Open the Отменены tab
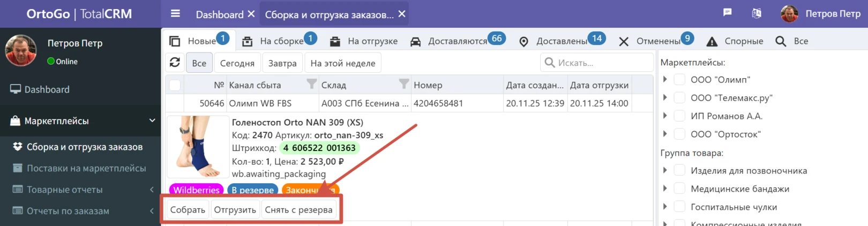The width and height of the screenshot is (868, 226). coord(657,41)
